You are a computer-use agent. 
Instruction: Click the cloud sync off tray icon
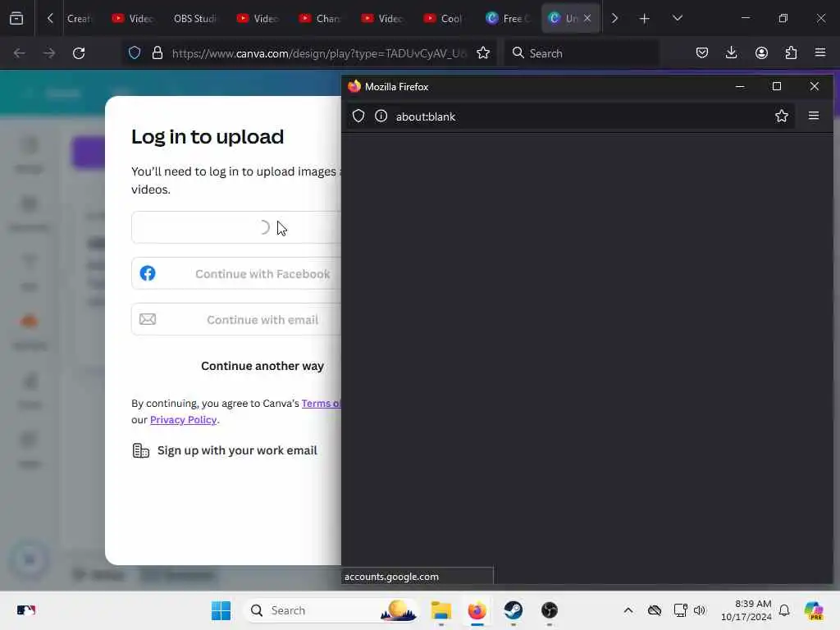click(654, 610)
